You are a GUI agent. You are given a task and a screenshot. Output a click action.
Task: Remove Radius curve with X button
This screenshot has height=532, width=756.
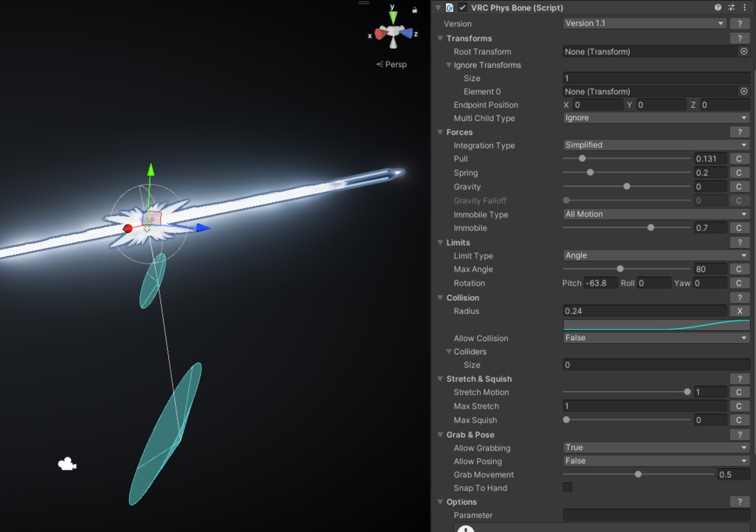tap(739, 311)
